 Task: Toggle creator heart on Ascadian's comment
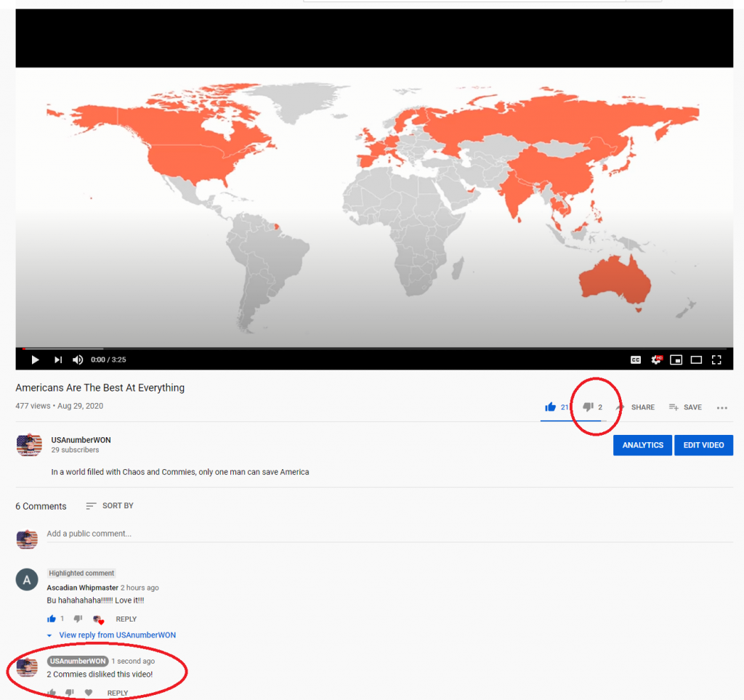(98, 619)
